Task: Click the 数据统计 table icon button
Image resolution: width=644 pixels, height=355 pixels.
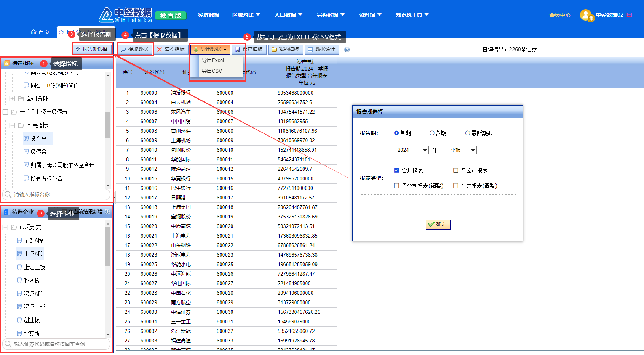Action: pyautogui.click(x=310, y=50)
